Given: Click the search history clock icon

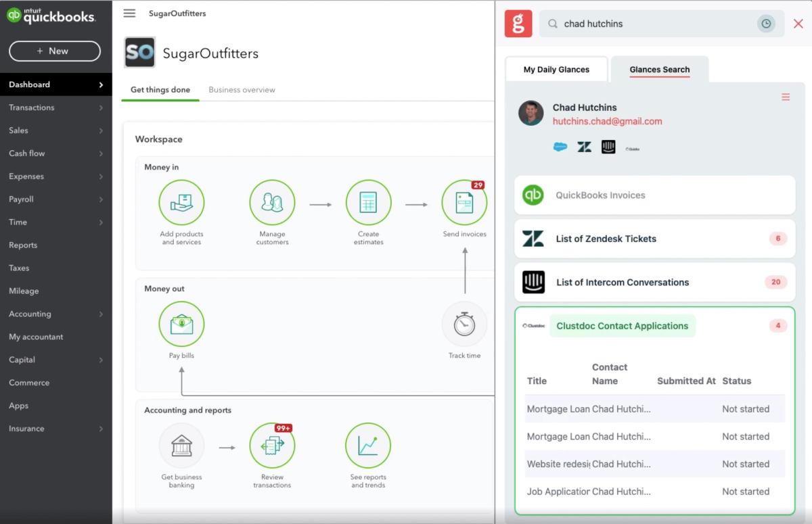Looking at the screenshot, I should 766,24.
